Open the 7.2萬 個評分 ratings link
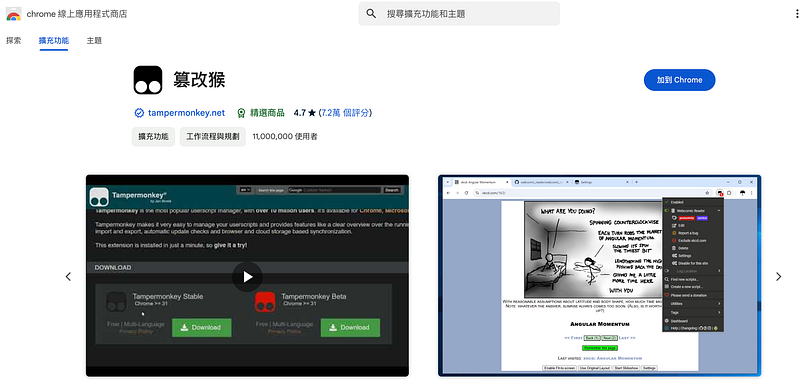This screenshot has width=800, height=387. click(x=345, y=113)
